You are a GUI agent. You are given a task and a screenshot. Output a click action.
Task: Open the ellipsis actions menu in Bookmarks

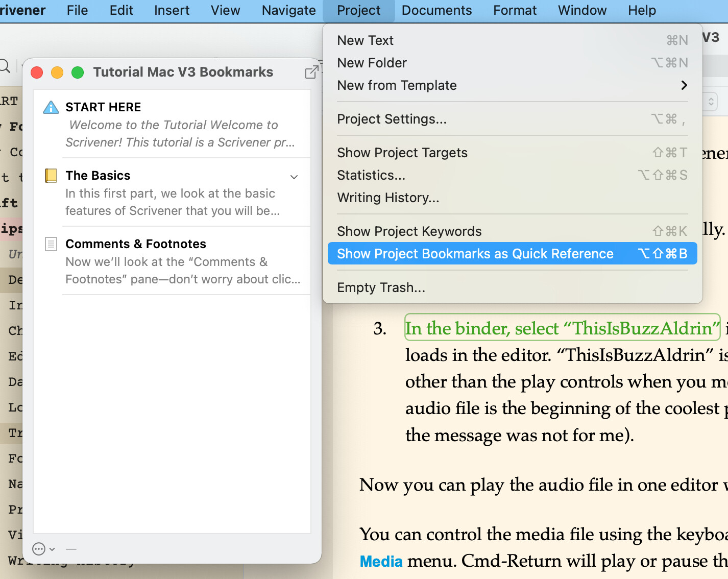[43, 549]
